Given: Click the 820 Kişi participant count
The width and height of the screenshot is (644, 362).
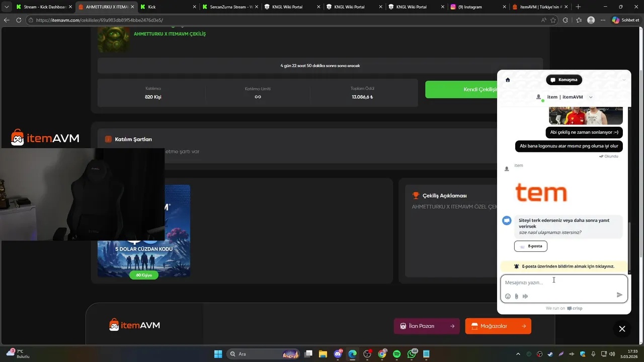Looking at the screenshot, I should coord(153,97).
